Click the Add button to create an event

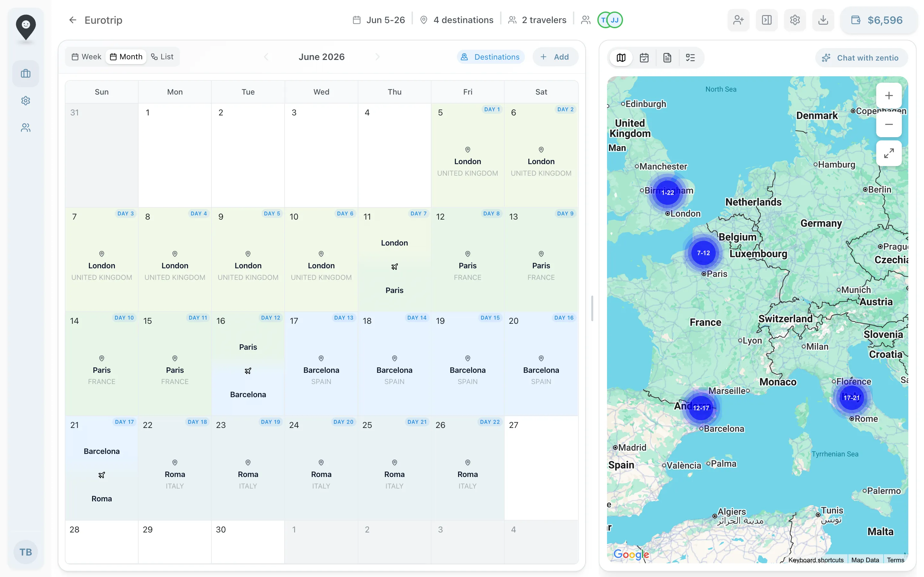555,56
